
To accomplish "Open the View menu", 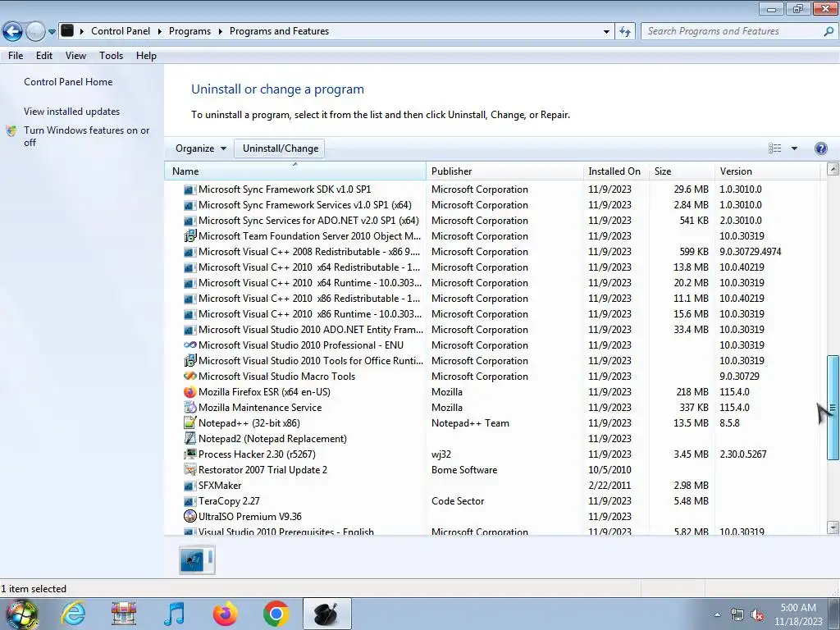I will [75, 56].
